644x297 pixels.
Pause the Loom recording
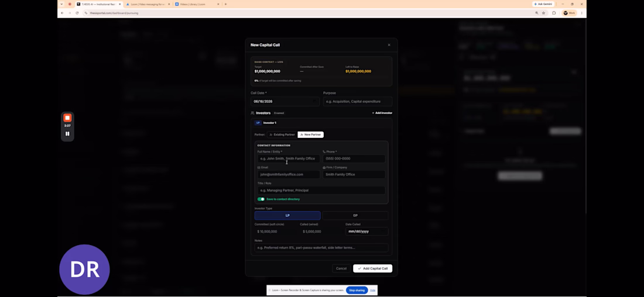point(67,134)
